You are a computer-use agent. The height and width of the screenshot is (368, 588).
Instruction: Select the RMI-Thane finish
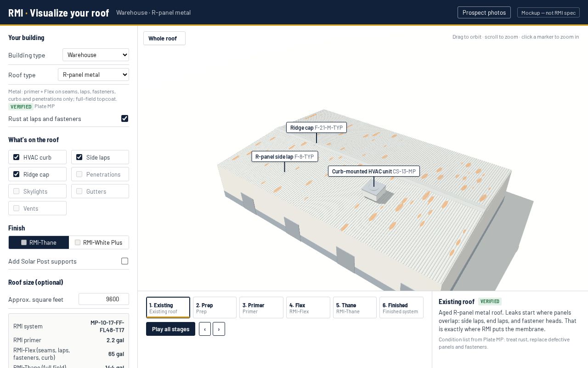coord(39,242)
